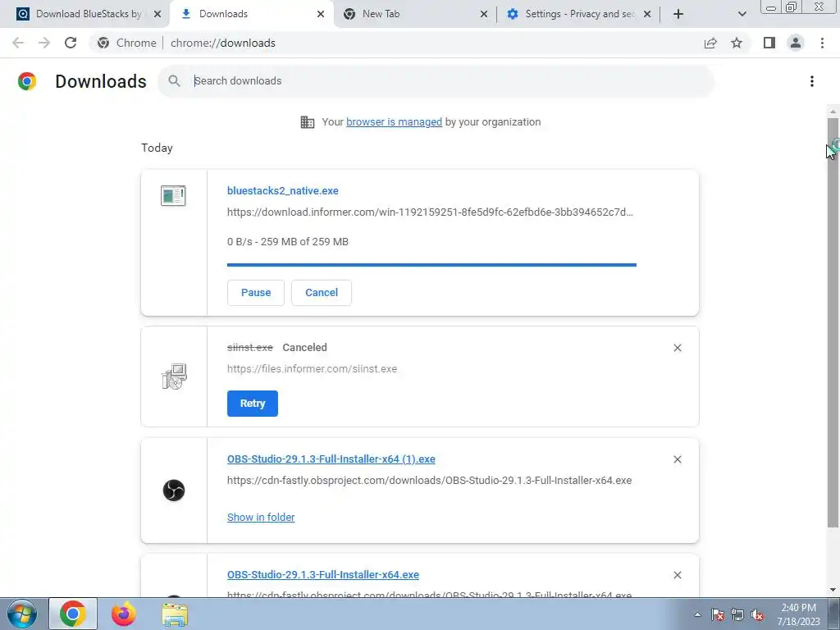Click the 'Today' date heading
840x630 pixels.
(x=157, y=148)
